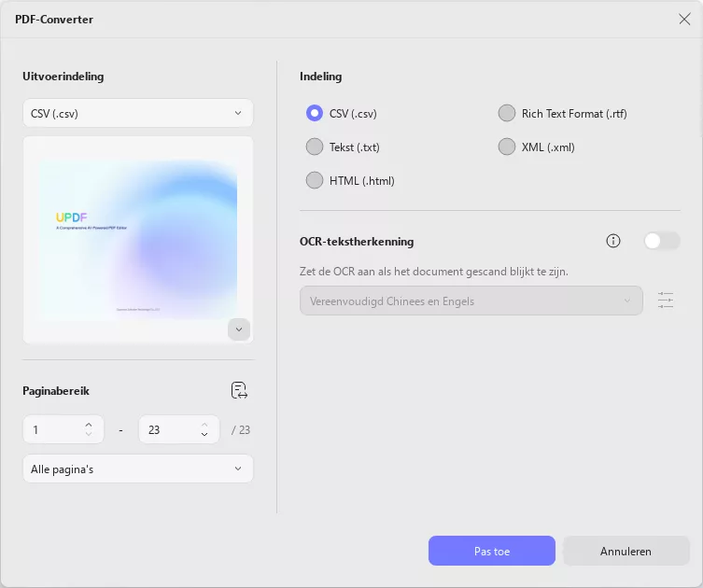Click the PDF-Converter title text

click(x=54, y=20)
